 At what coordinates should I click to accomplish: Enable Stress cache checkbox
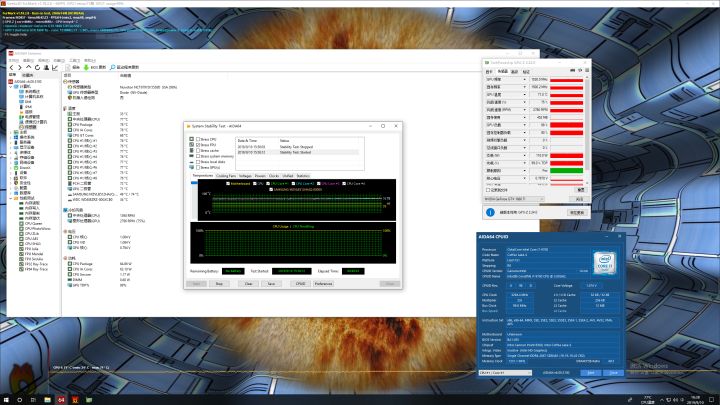(198, 151)
